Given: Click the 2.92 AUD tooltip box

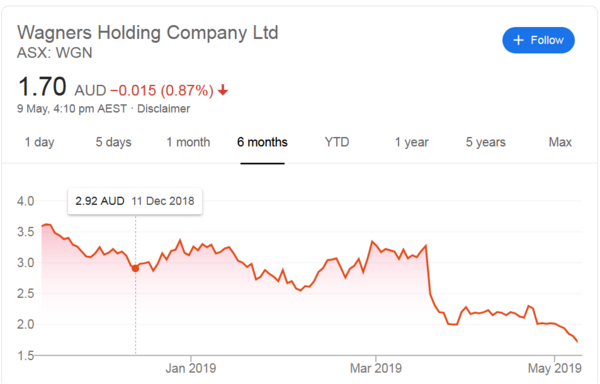Looking at the screenshot, I should (135, 201).
